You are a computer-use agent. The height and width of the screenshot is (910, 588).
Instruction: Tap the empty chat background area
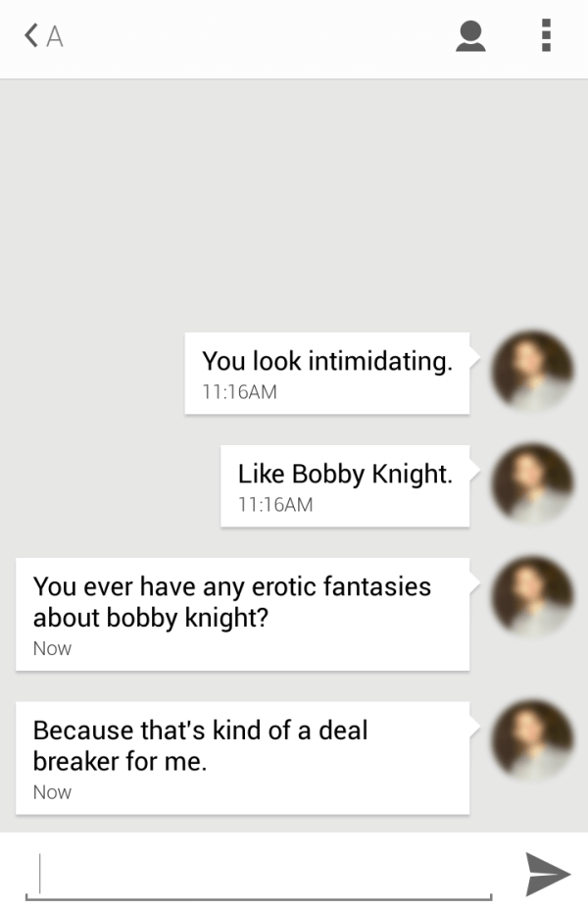tap(294, 196)
